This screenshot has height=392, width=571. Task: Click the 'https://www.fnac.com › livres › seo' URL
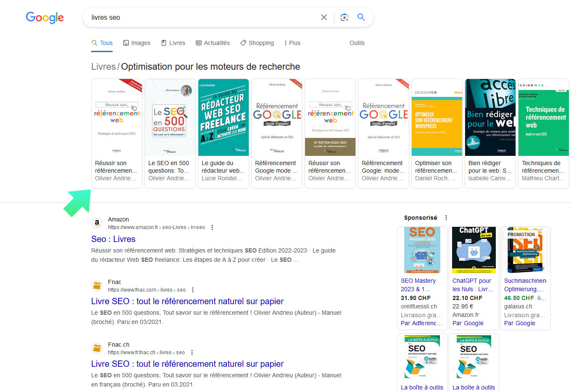click(x=147, y=290)
